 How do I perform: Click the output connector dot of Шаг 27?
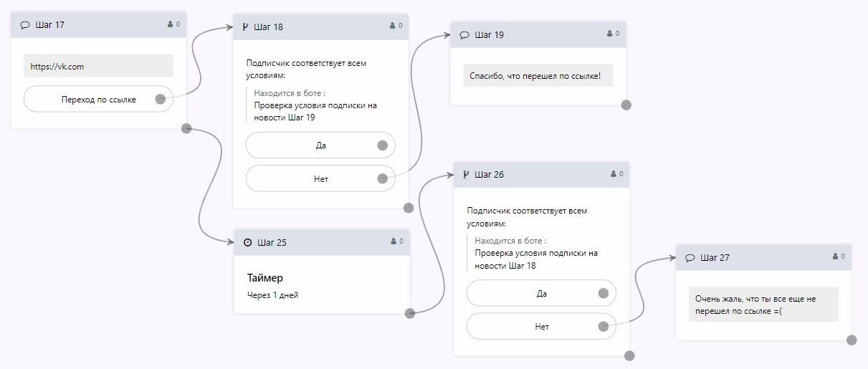coord(852,340)
